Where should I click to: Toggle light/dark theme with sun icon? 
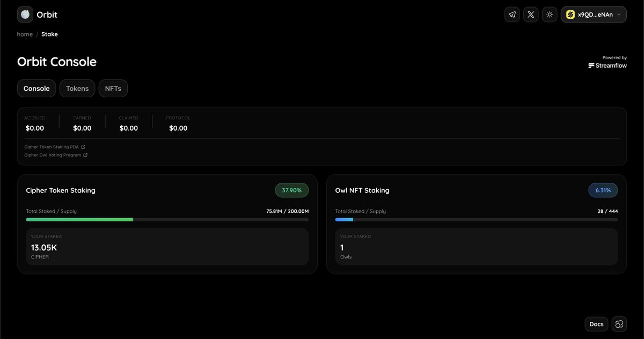click(550, 15)
